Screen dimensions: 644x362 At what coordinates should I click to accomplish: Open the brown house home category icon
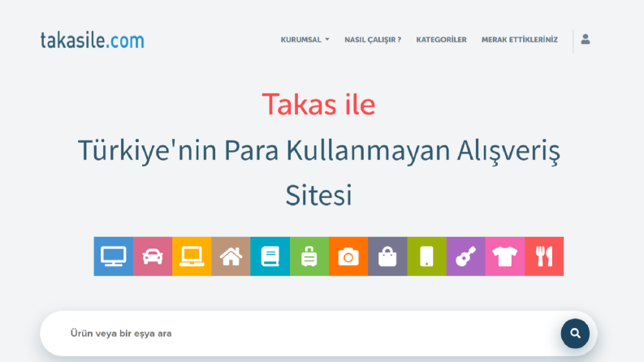point(231,256)
